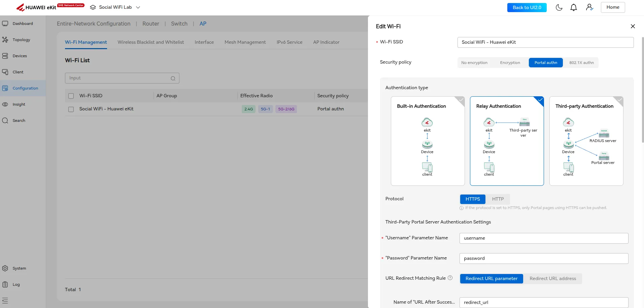
Task: Open Insight eye icon in sidebar
Action: pos(5,104)
